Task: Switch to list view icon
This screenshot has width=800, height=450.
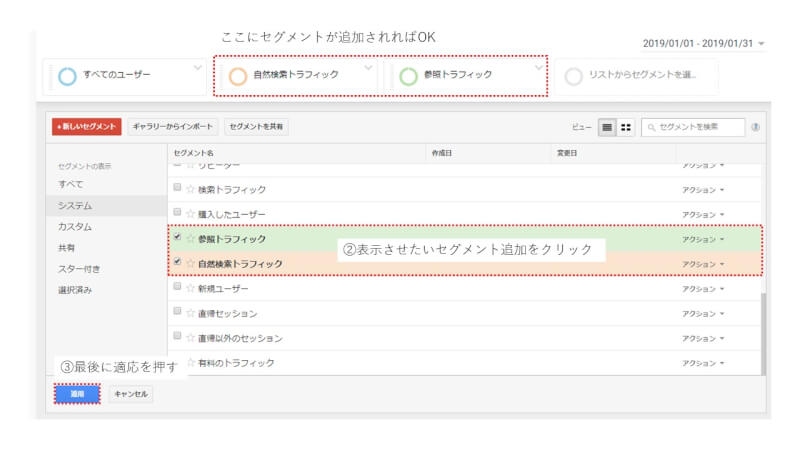Action: [607, 127]
